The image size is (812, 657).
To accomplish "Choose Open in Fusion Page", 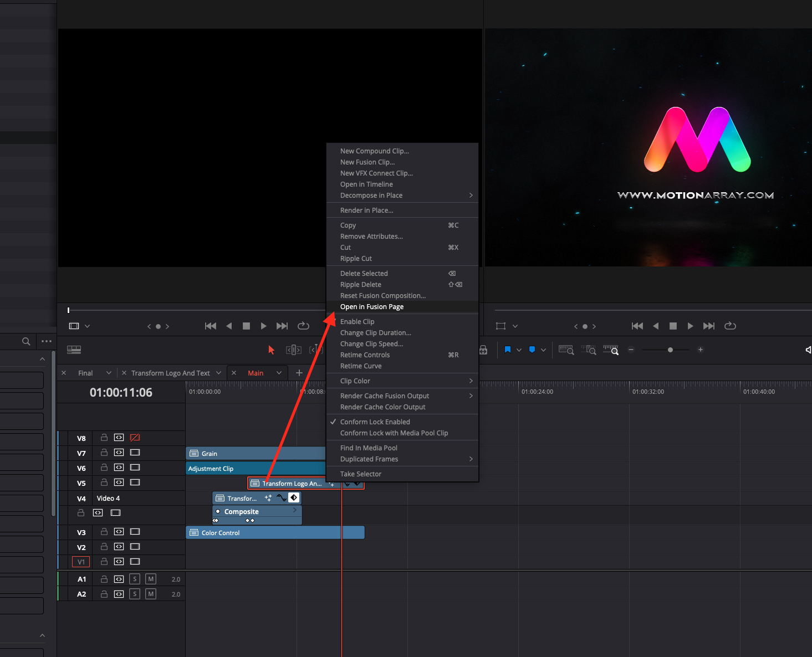I will coord(371,306).
